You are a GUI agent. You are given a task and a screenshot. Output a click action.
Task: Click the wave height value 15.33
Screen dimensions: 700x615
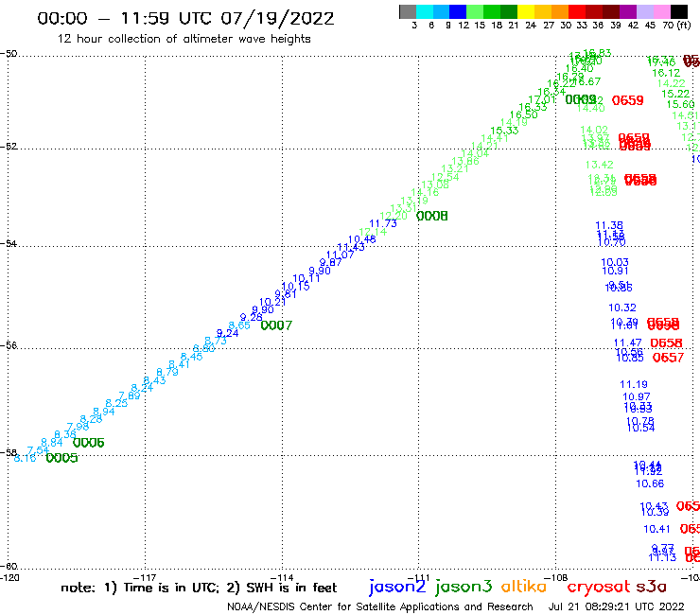click(504, 131)
